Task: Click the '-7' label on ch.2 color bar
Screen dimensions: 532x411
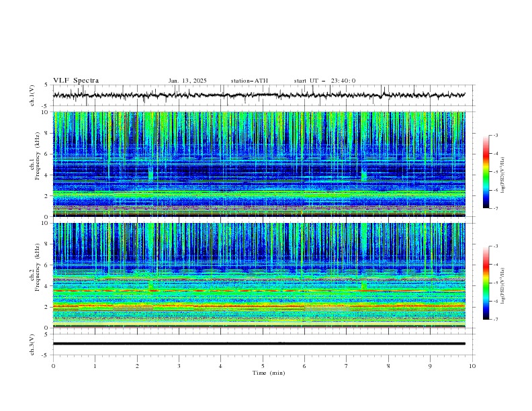Action: click(x=495, y=319)
